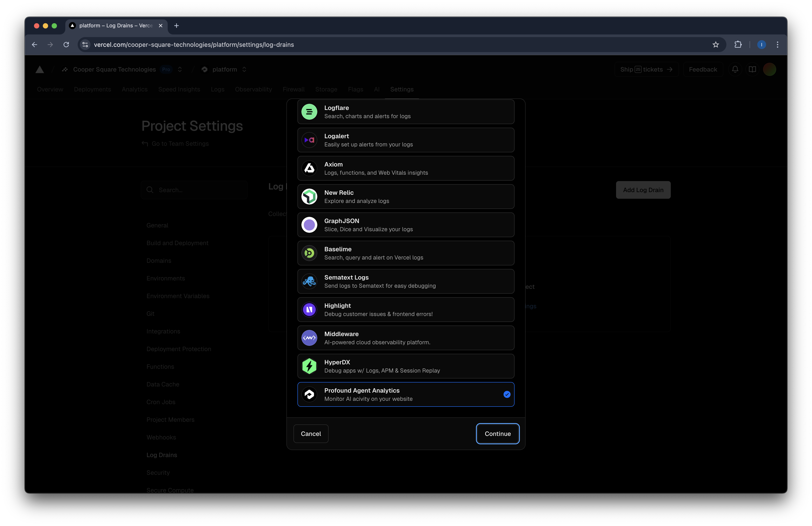Bookmark page with the star icon

[715, 45]
